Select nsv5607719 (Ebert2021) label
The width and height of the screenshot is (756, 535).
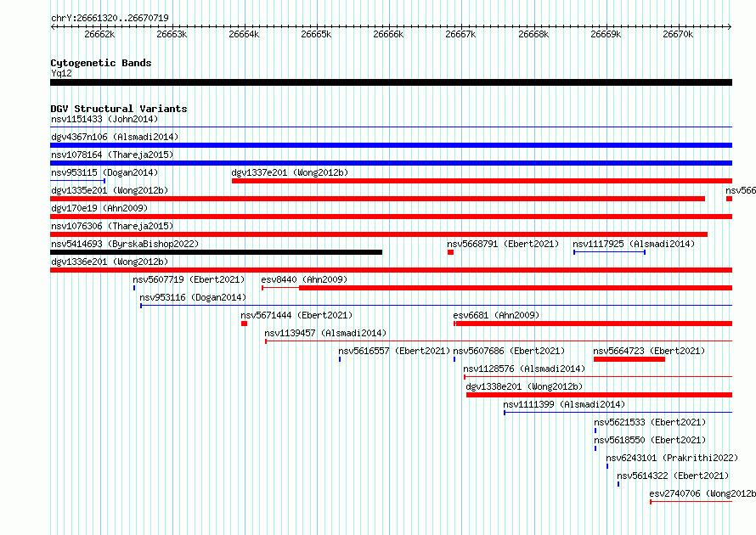[189, 279]
